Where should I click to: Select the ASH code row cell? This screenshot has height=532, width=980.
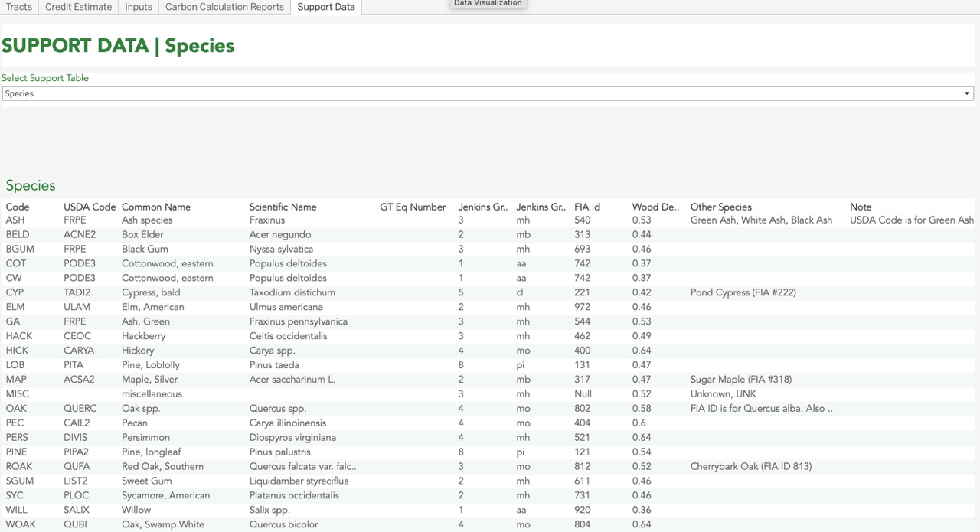pyautogui.click(x=15, y=220)
